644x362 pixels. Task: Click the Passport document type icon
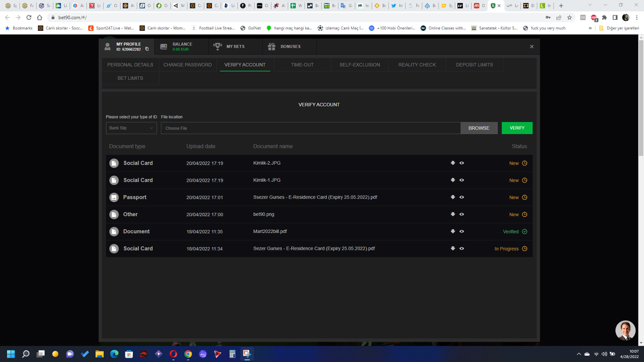tap(114, 197)
